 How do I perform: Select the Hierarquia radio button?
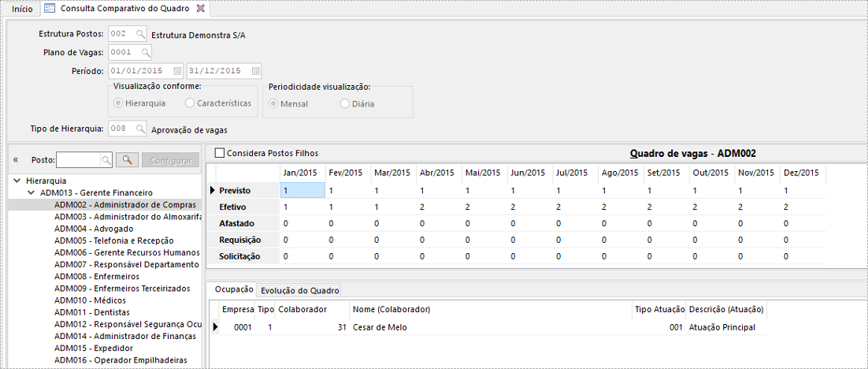117,103
